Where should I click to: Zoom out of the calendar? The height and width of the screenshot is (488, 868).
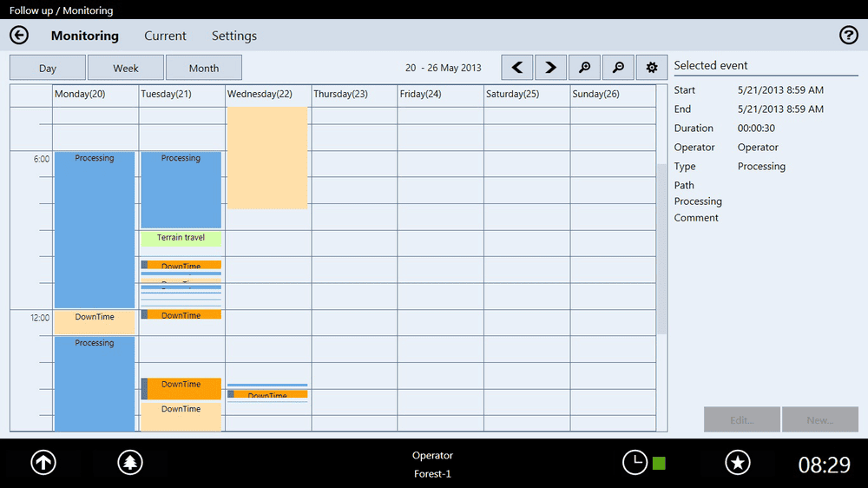618,68
